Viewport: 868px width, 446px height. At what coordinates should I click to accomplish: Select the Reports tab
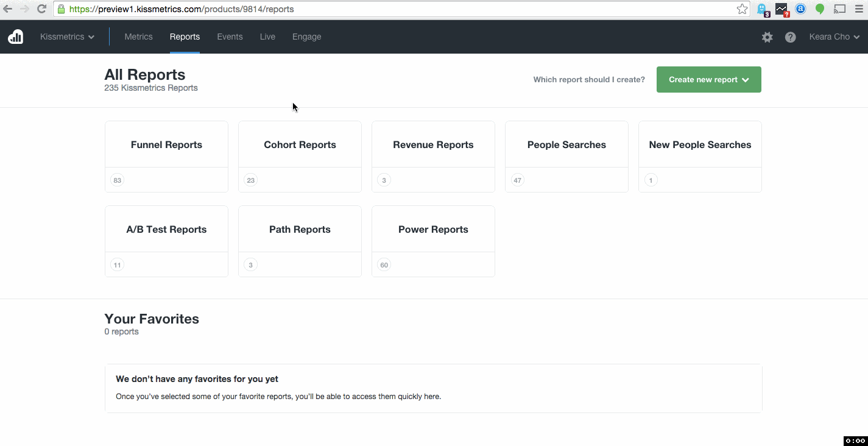point(185,37)
